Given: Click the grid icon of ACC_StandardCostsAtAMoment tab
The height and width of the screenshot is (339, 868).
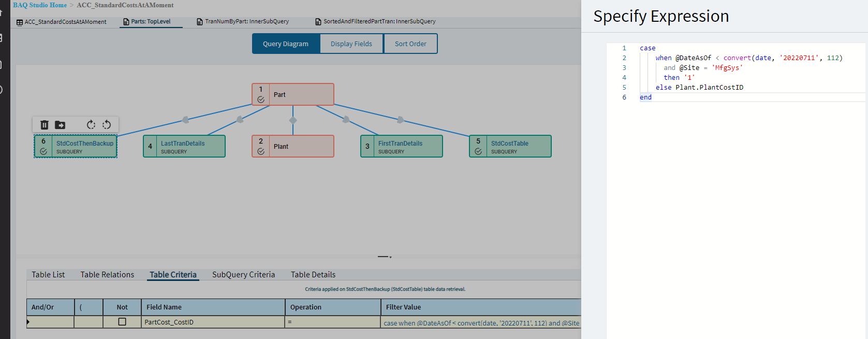Looking at the screenshot, I should (x=20, y=22).
